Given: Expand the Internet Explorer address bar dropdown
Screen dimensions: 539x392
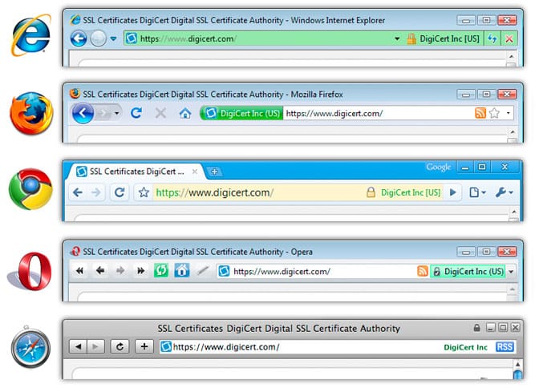Looking at the screenshot, I should (397, 38).
